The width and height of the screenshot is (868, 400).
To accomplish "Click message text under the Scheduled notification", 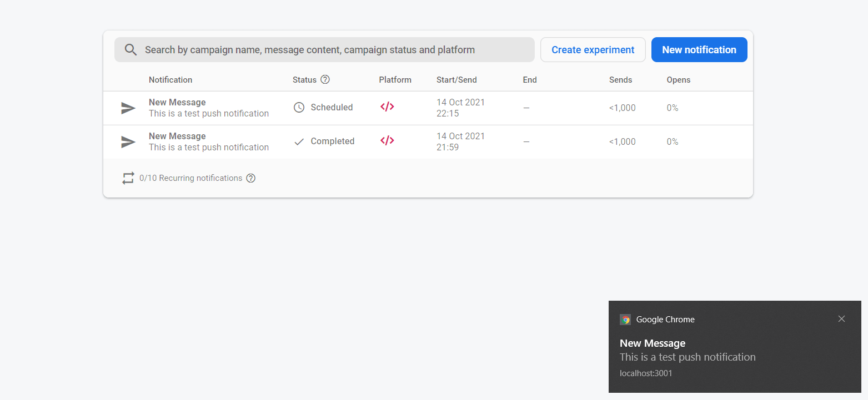I will tap(209, 114).
